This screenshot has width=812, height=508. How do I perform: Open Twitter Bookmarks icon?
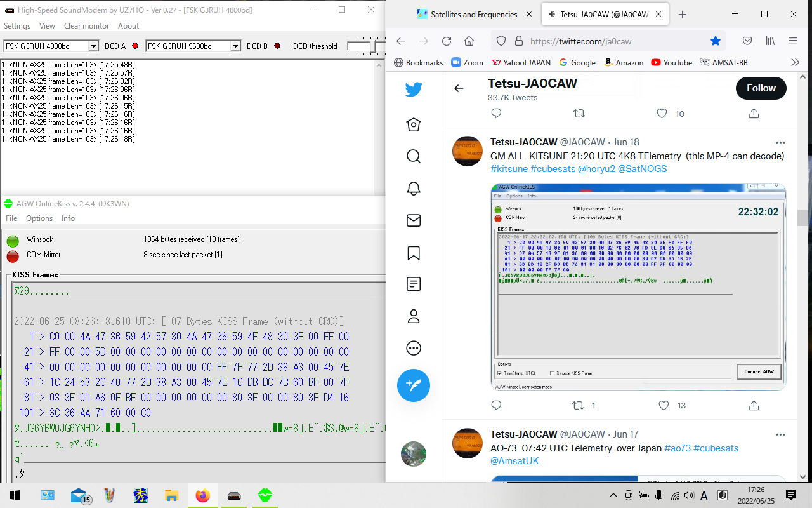click(x=414, y=252)
